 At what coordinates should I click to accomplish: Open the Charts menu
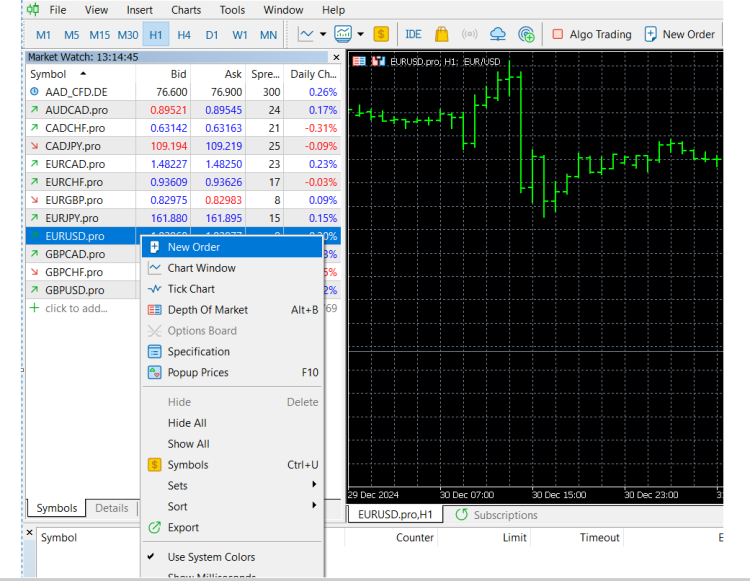click(x=186, y=10)
